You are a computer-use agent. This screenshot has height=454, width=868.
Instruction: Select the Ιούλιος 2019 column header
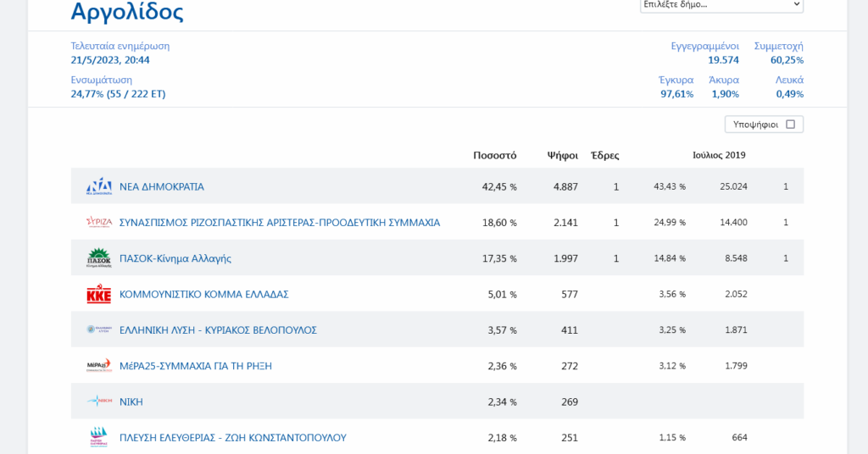point(719,156)
